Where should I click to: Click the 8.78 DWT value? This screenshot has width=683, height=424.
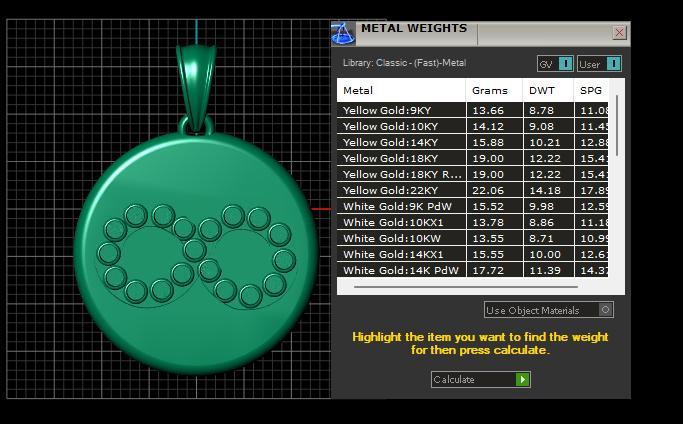point(541,111)
